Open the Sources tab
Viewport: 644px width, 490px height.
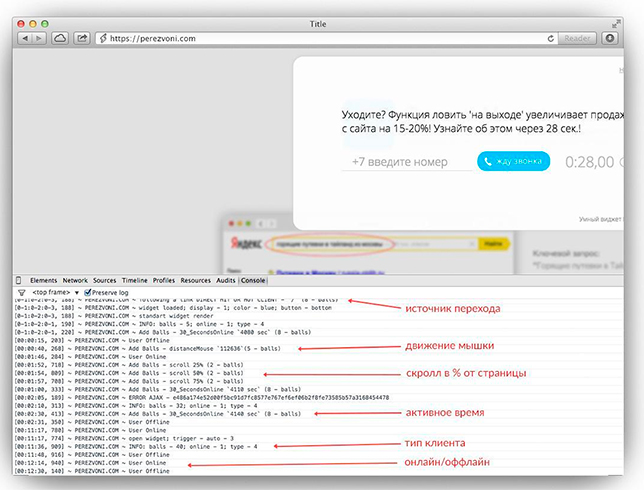tap(105, 281)
